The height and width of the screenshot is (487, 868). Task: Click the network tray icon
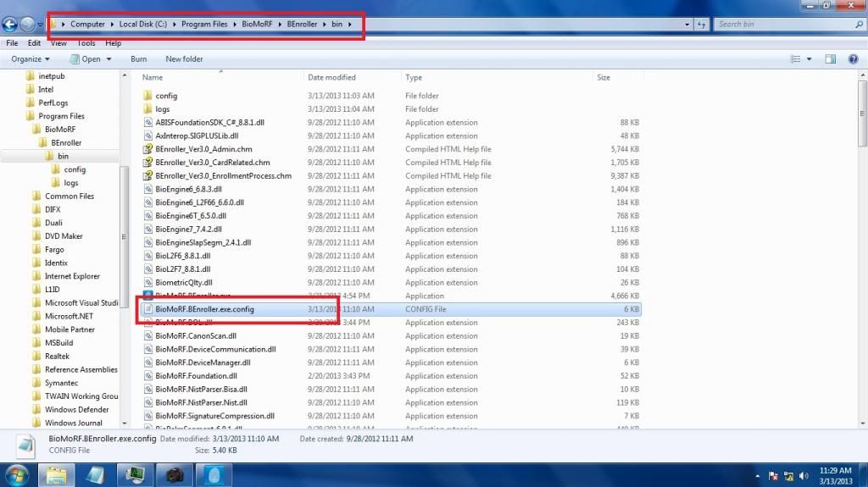[x=789, y=476]
